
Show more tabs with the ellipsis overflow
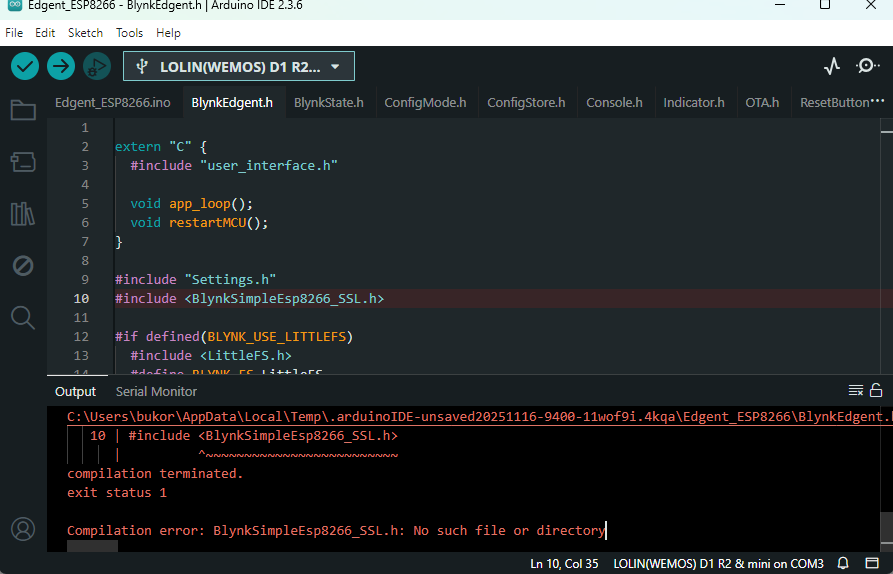[x=878, y=102]
